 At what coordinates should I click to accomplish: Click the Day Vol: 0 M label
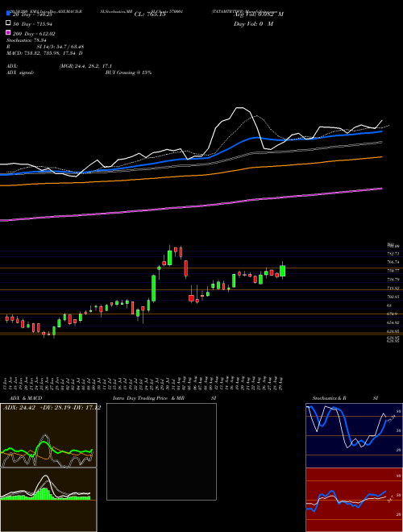(253, 24)
